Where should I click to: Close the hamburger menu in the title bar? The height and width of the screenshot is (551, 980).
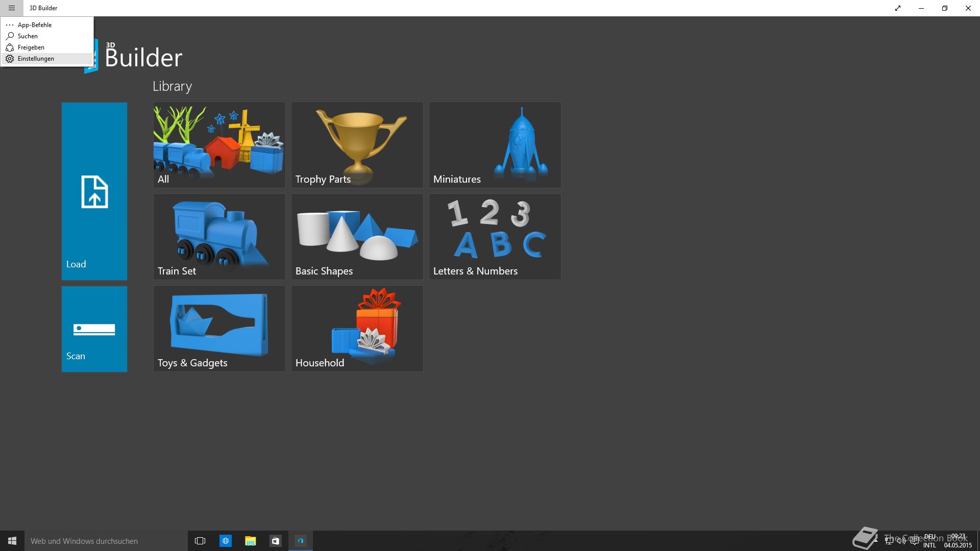(x=12, y=8)
